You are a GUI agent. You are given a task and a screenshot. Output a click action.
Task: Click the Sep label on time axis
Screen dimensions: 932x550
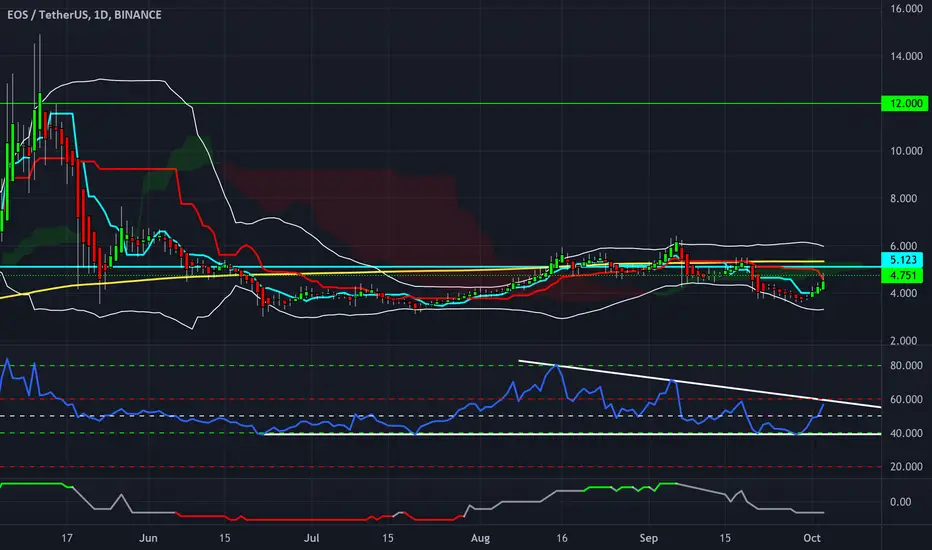(648, 538)
